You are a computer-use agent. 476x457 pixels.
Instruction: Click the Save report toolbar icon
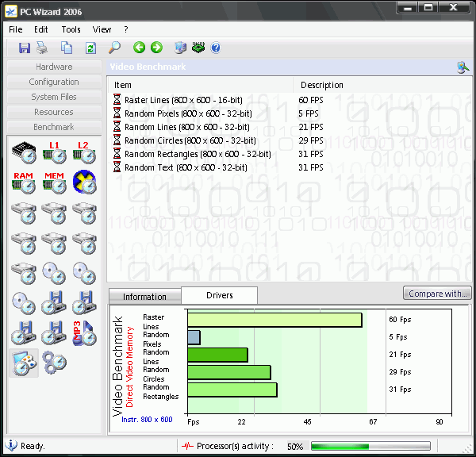click(x=25, y=48)
